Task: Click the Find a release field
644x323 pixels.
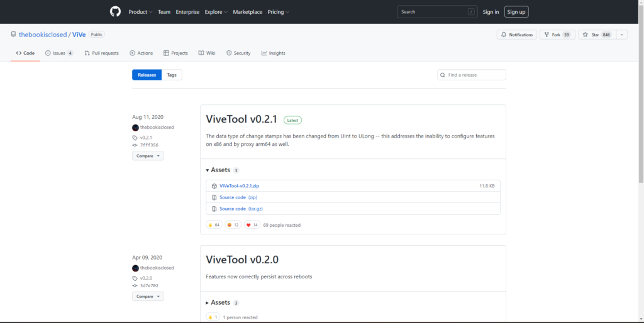Action: pyautogui.click(x=472, y=75)
